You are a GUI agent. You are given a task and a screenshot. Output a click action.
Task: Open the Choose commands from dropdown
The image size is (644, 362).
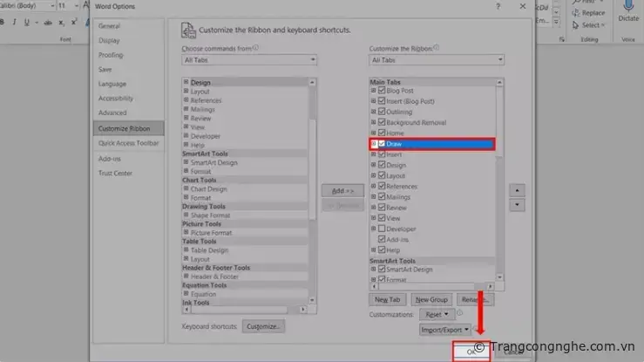click(x=249, y=60)
